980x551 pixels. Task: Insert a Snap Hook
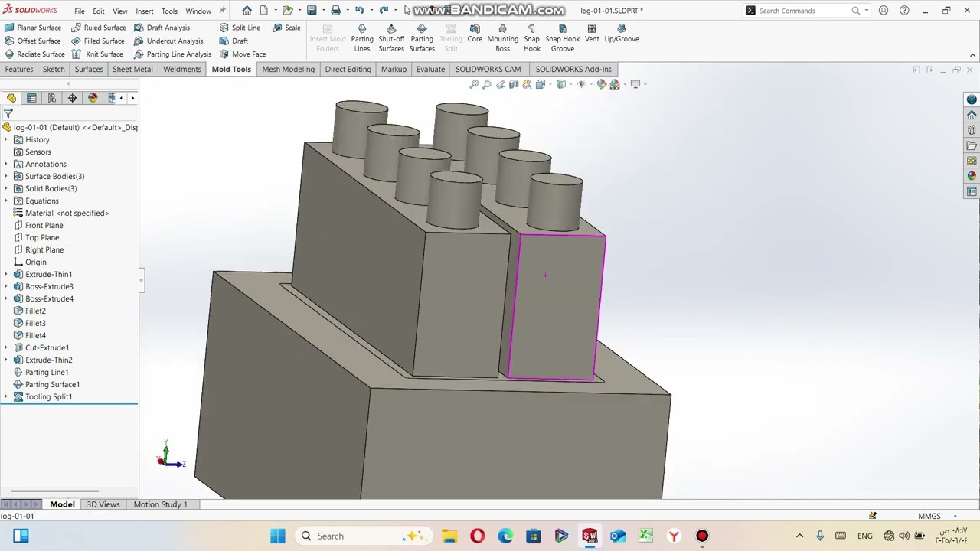coord(531,38)
